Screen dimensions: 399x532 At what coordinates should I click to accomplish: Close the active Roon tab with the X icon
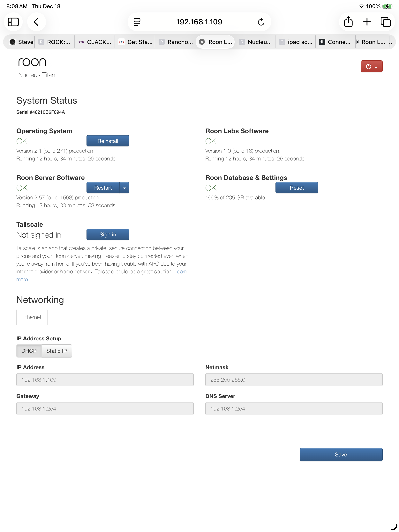(x=202, y=42)
